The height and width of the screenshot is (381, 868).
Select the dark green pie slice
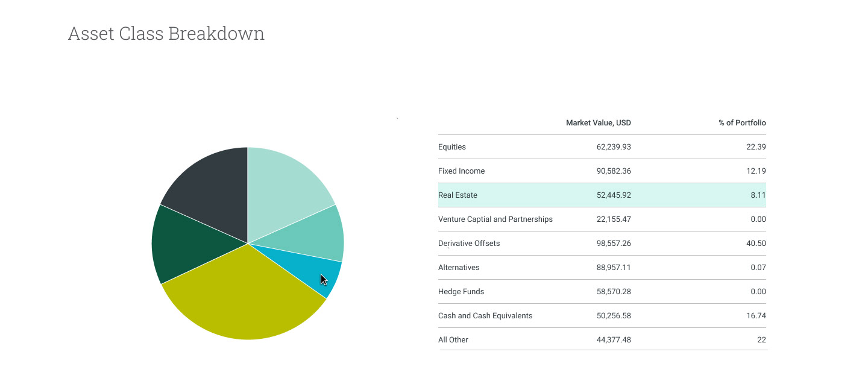(x=187, y=244)
